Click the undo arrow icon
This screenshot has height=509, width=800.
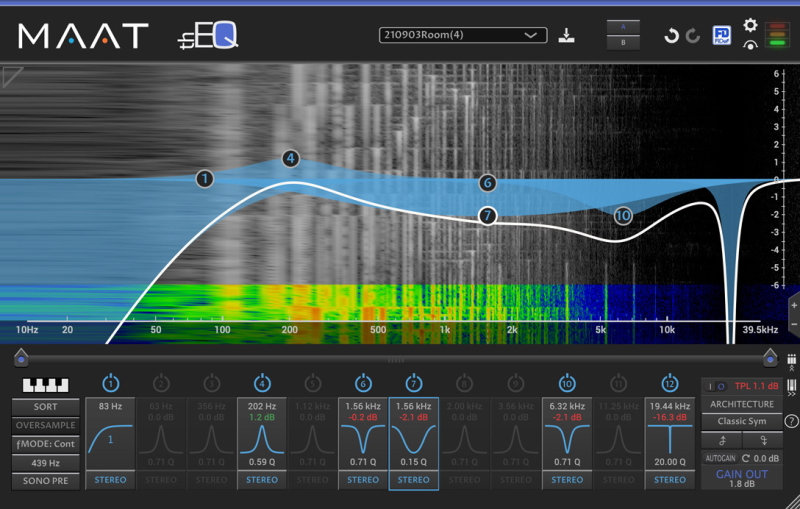[671, 36]
